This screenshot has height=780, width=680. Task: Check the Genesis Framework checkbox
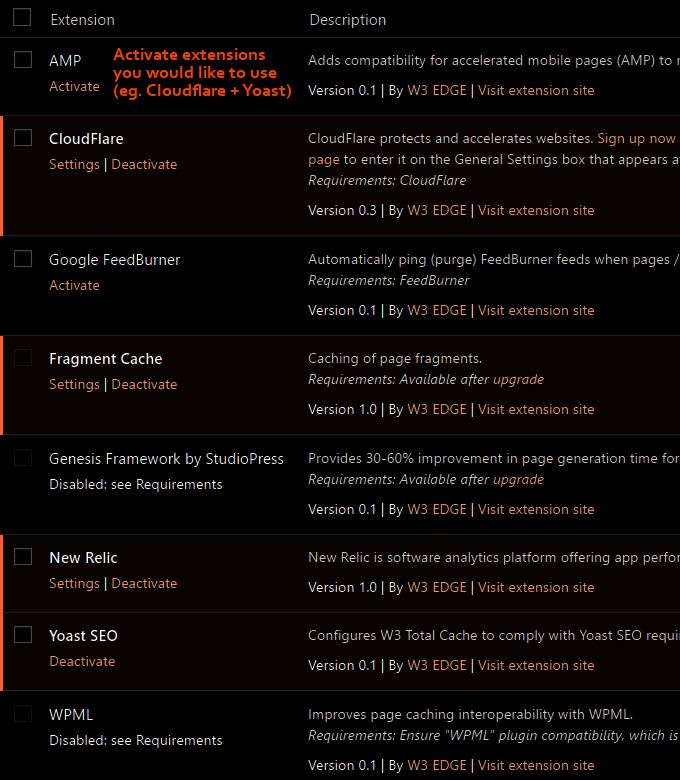click(23, 458)
